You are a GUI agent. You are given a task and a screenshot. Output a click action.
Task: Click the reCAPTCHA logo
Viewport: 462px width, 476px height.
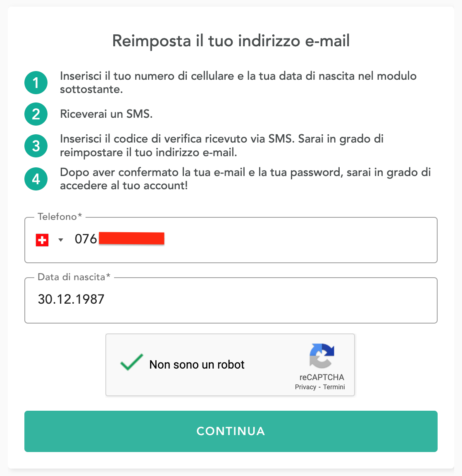pos(321,355)
